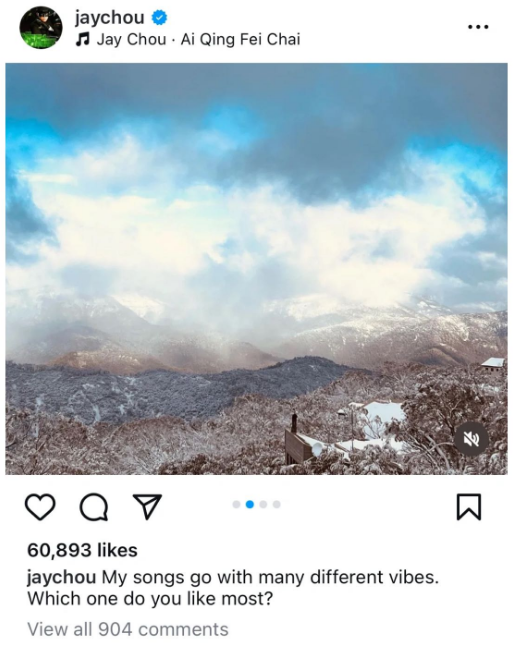Open Jay Chou · Ai Qing Fei Chai audio
This screenshot has width=519, height=649.
(x=198, y=40)
